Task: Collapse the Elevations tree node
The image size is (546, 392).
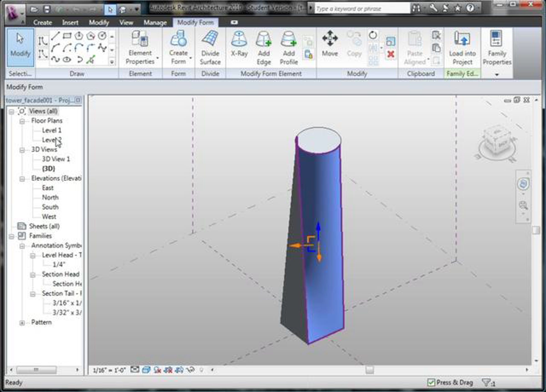Action: (22, 179)
